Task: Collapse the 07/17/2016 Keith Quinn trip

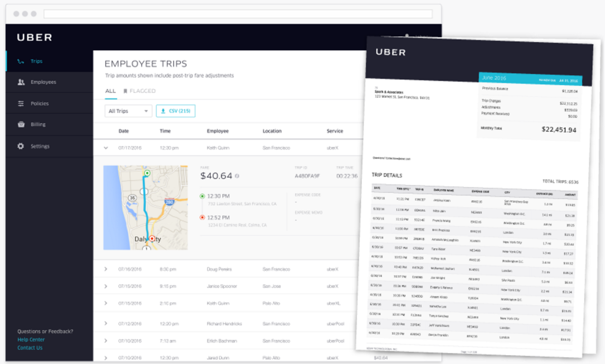Action: coord(106,148)
